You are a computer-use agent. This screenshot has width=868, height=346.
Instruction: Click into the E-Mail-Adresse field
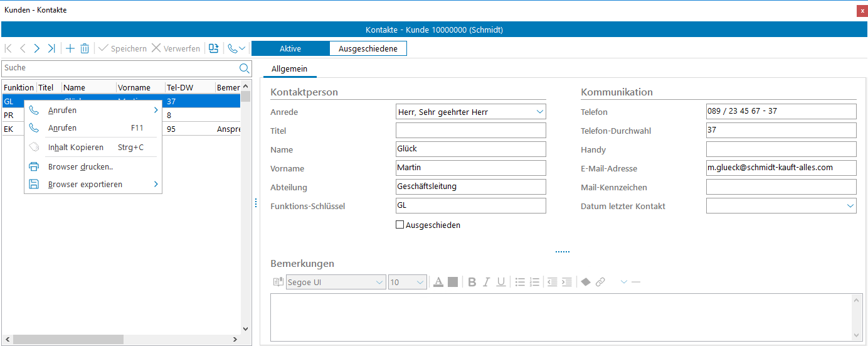780,168
